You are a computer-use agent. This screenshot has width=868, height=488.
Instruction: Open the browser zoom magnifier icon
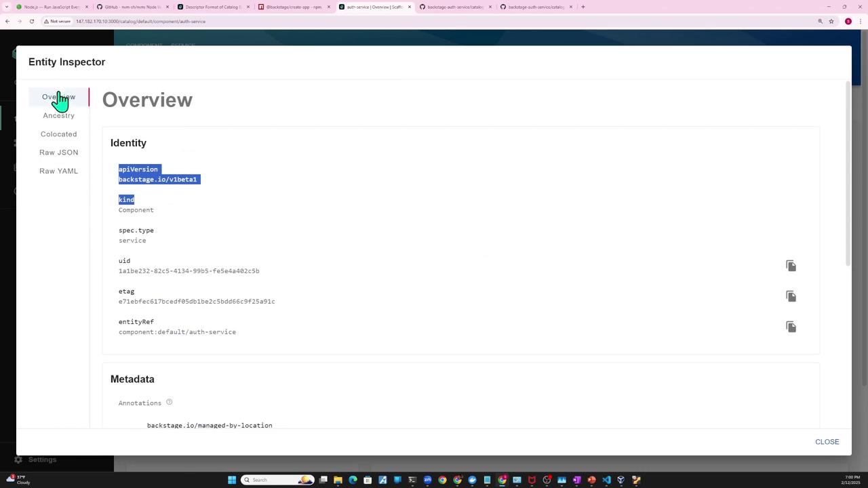820,21
